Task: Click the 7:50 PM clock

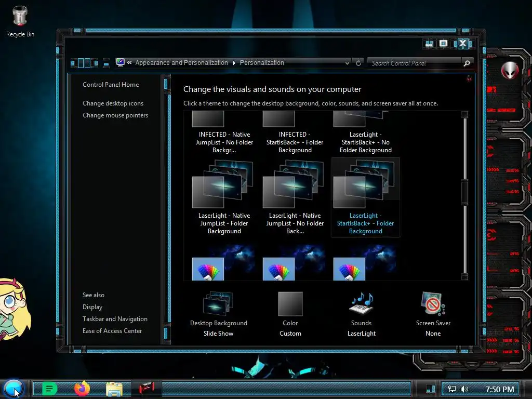Action: click(x=499, y=389)
